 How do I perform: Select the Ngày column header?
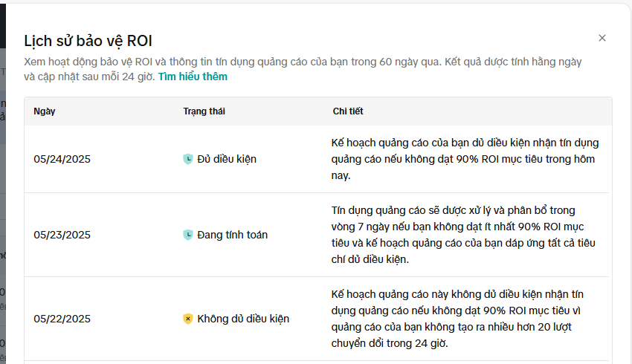coord(45,111)
